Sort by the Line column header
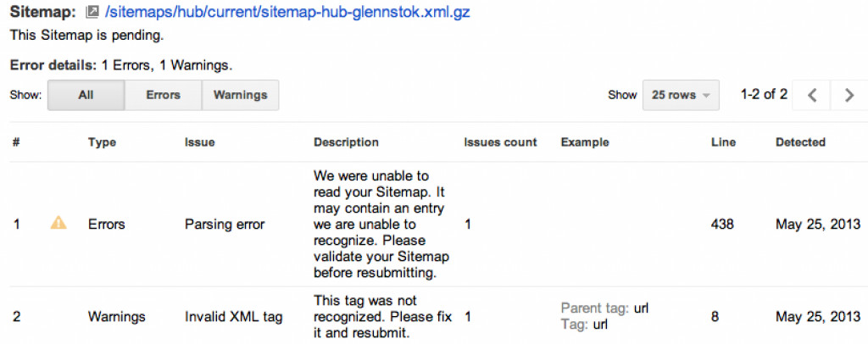The height and width of the screenshot is (344, 868). [723, 142]
